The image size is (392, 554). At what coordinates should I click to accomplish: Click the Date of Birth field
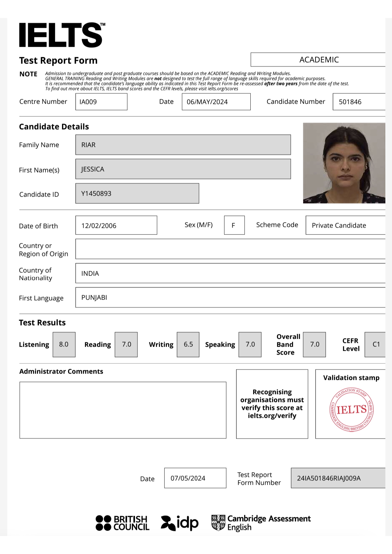point(116,225)
